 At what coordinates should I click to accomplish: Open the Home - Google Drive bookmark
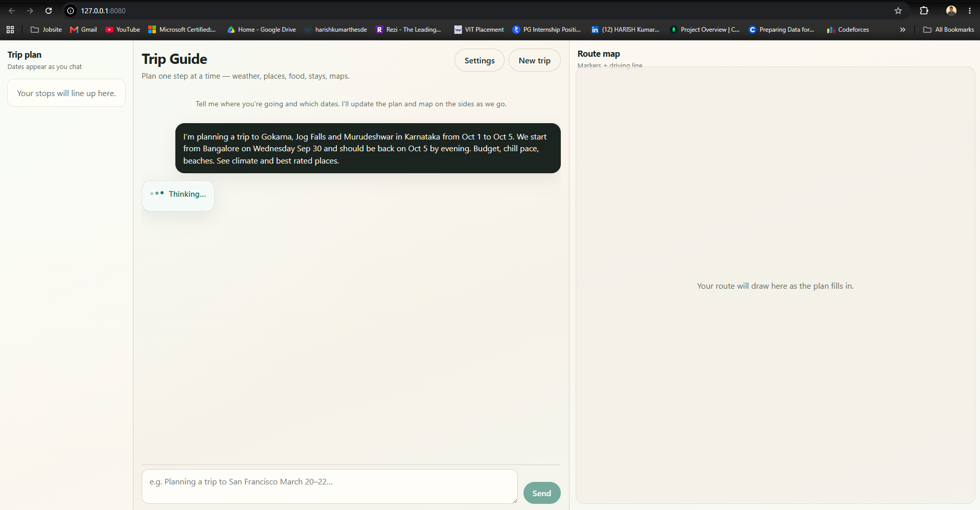(262, 30)
